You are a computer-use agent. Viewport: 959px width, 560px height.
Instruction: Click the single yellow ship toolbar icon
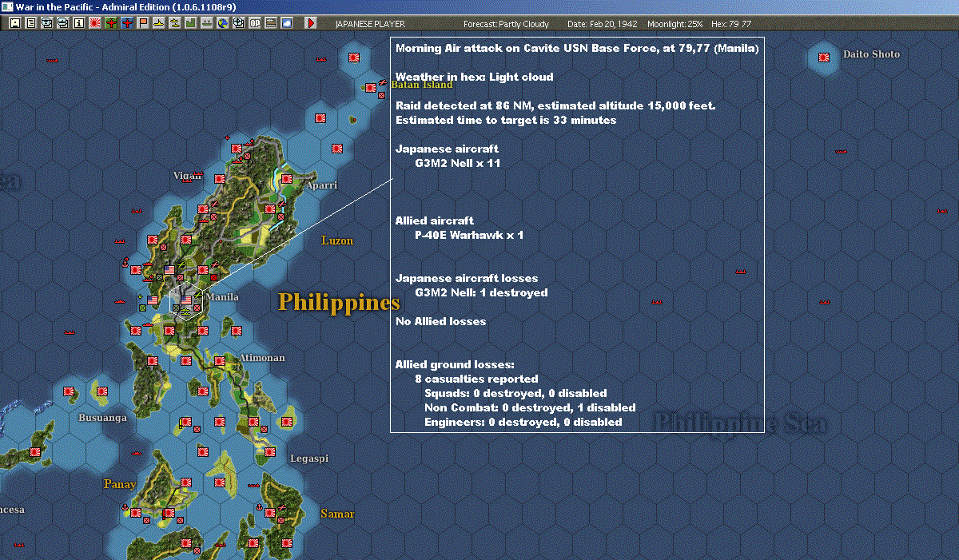click(x=158, y=24)
